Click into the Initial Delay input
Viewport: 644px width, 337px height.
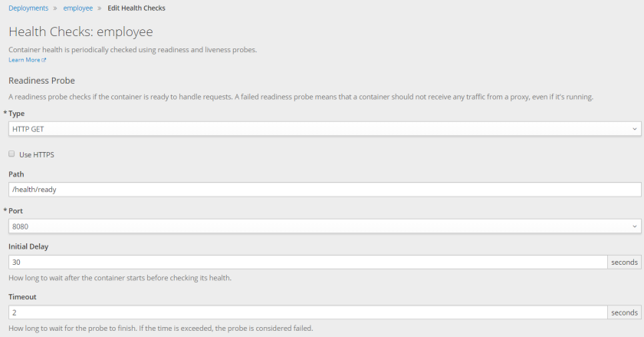(307, 263)
